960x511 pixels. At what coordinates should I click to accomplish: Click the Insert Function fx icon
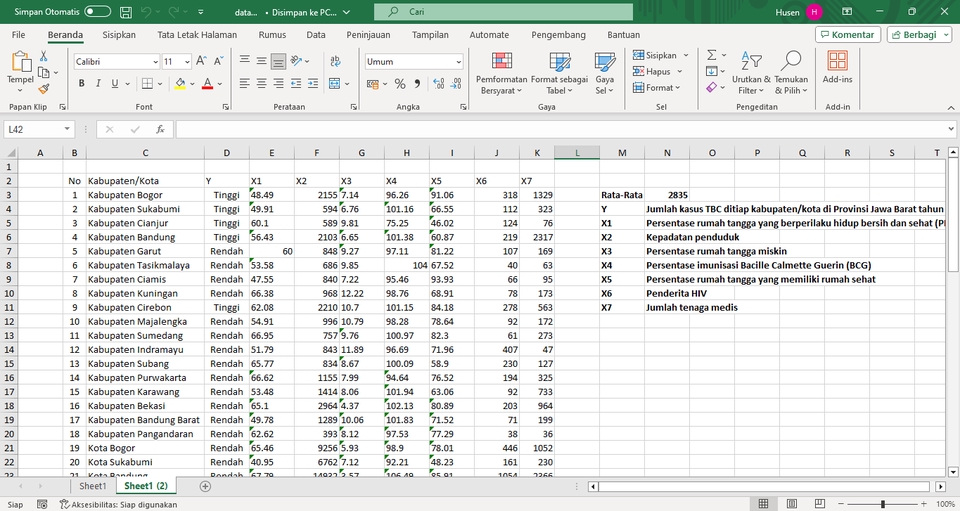[x=160, y=129]
